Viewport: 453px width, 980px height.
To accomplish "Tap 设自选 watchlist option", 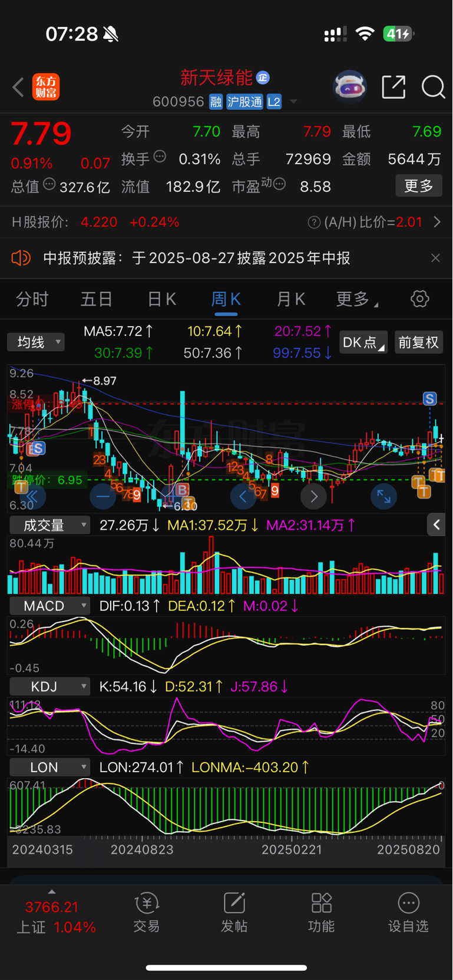I will (408, 913).
